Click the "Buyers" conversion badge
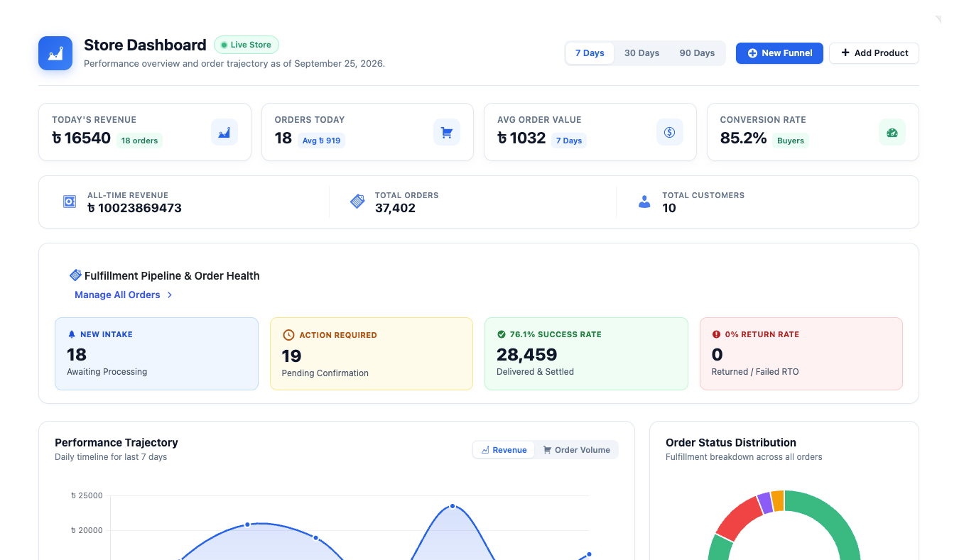This screenshot has width=964, height=560. (791, 141)
